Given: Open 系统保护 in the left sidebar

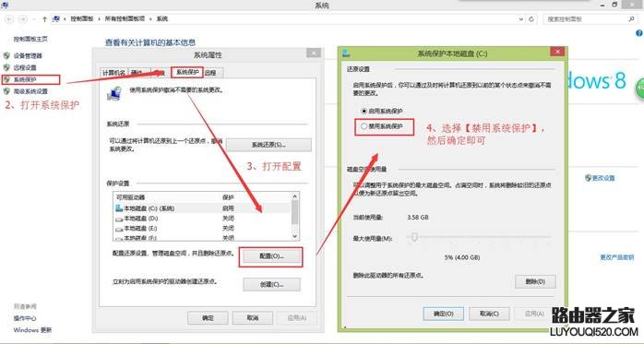Looking at the screenshot, I should (25, 79).
